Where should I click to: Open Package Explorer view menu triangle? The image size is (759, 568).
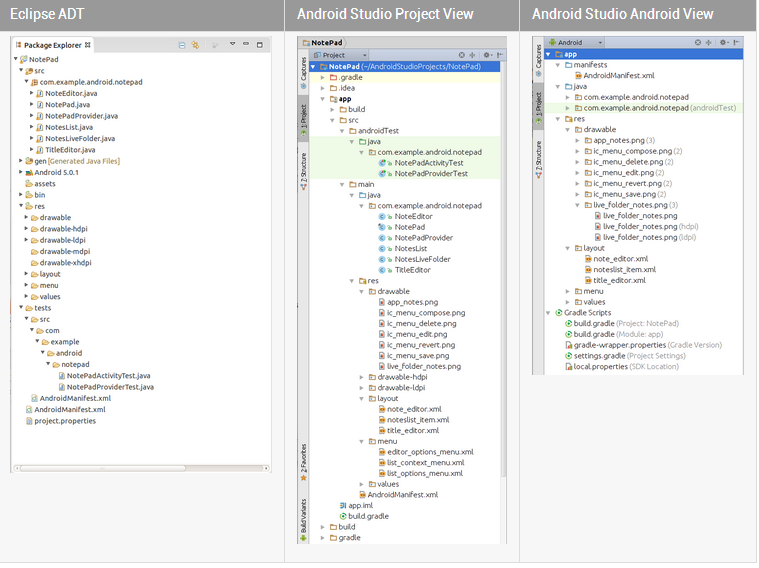click(232, 44)
